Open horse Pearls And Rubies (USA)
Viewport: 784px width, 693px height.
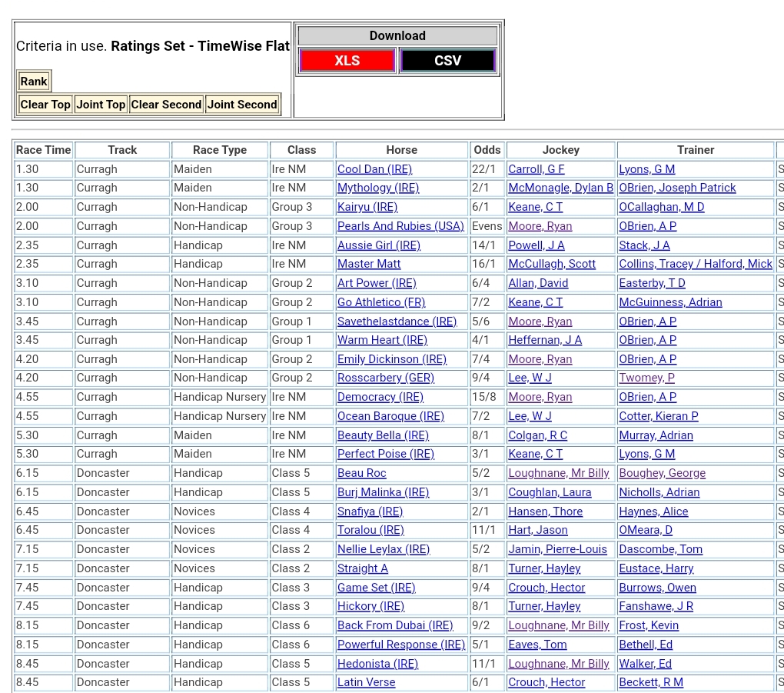click(400, 226)
